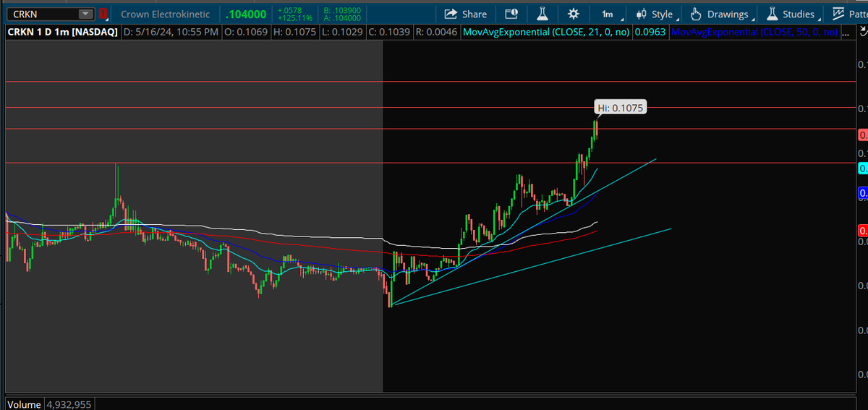The width and height of the screenshot is (868, 410).
Task: Click the date D: 5/16/24, 10:55 PM
Action: (171, 32)
